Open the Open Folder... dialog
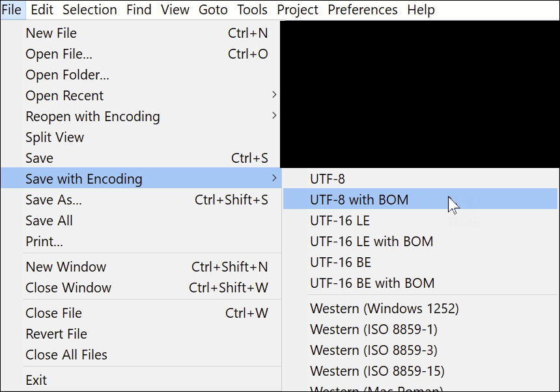The image size is (560, 392). (67, 75)
